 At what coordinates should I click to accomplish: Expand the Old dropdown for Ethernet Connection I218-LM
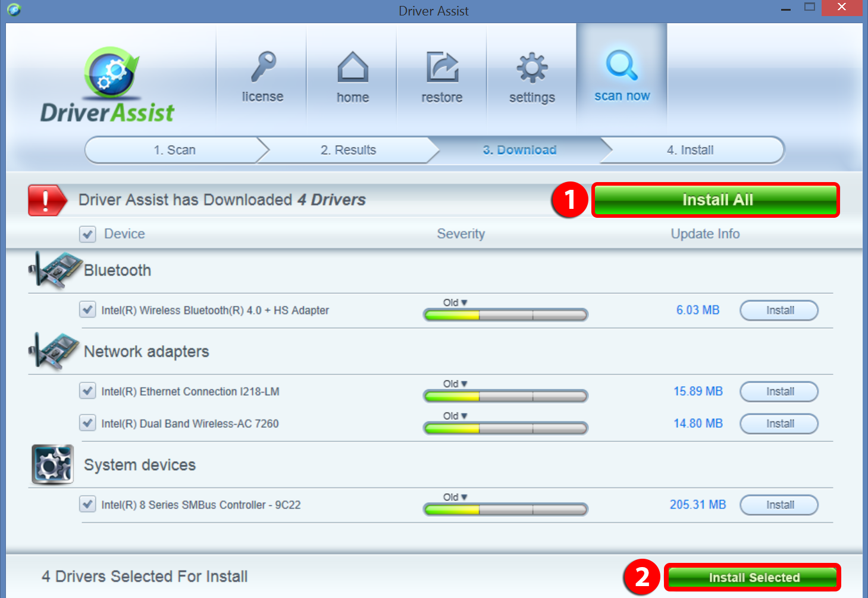point(455,384)
